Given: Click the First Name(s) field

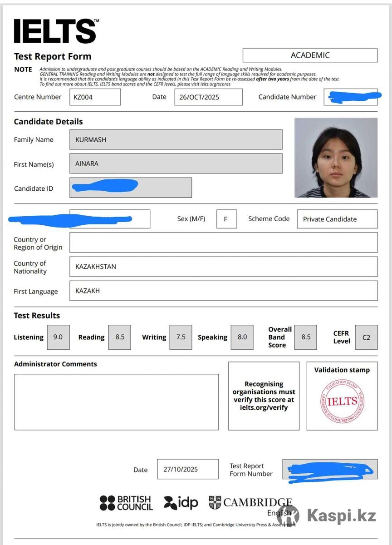Looking at the screenshot, I should point(176,163).
